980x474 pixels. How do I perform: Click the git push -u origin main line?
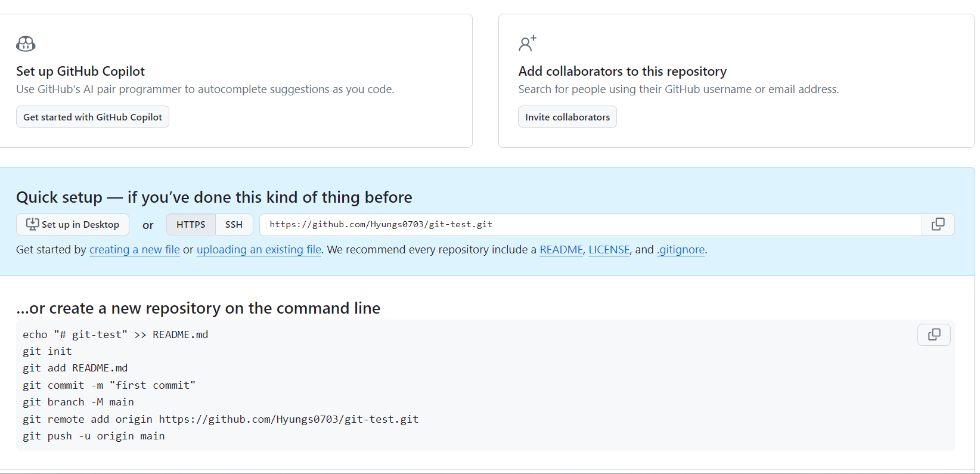click(x=94, y=436)
